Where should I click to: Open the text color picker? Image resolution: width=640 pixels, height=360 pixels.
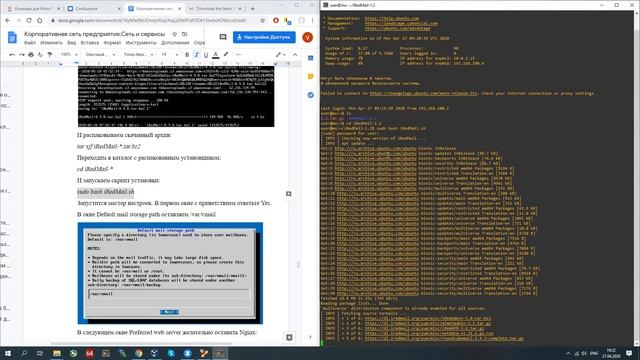[216, 55]
